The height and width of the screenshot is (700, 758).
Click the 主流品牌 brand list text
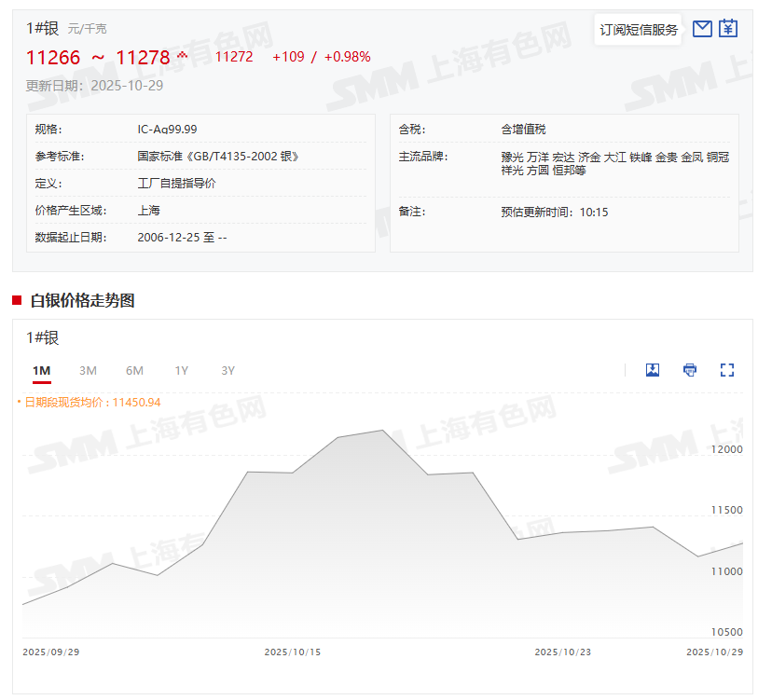pos(614,163)
